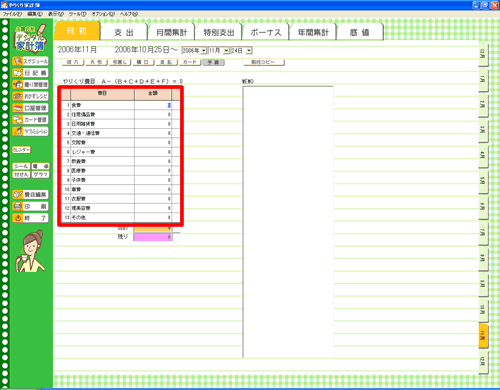Open the ファイル menu

pos(12,14)
